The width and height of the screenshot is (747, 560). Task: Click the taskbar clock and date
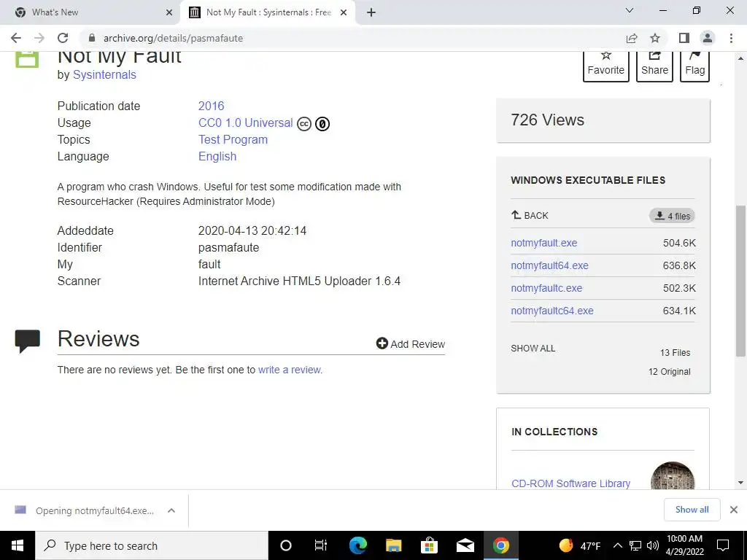(684, 545)
